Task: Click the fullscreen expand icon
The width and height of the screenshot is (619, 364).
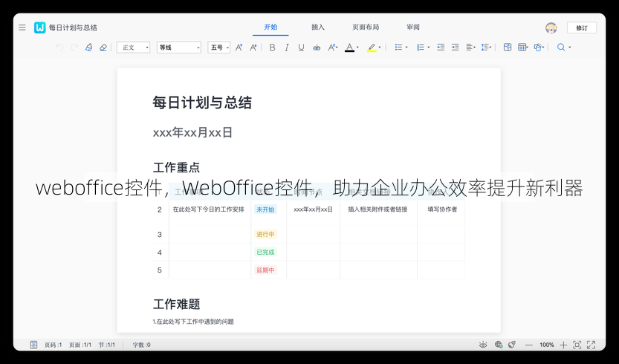Action: point(591,345)
